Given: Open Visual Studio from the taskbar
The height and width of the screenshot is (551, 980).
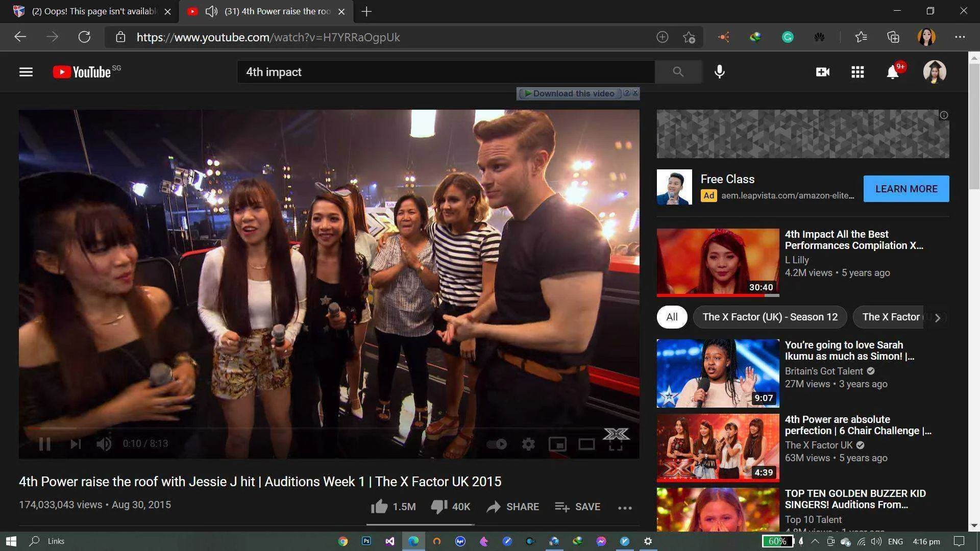Looking at the screenshot, I should click(x=390, y=541).
